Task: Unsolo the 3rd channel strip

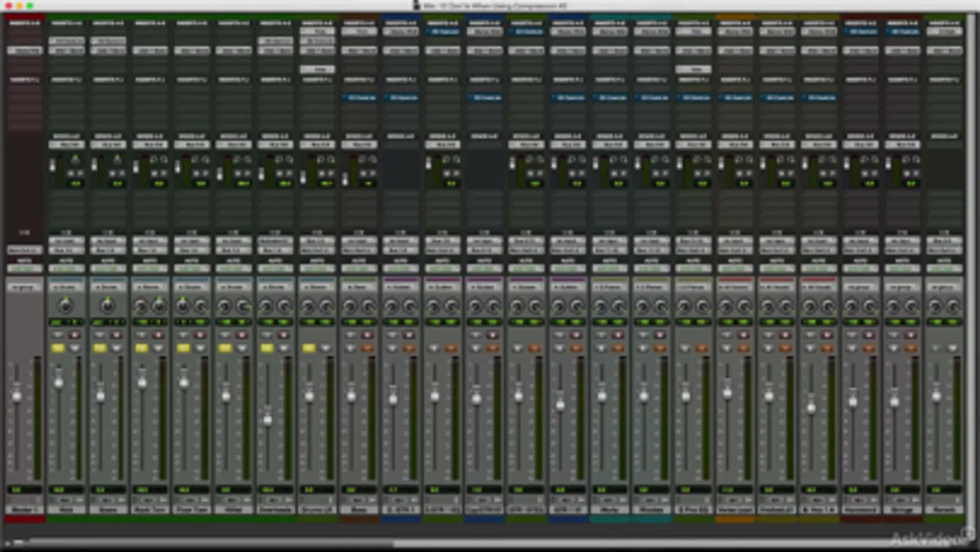Action: (x=100, y=348)
